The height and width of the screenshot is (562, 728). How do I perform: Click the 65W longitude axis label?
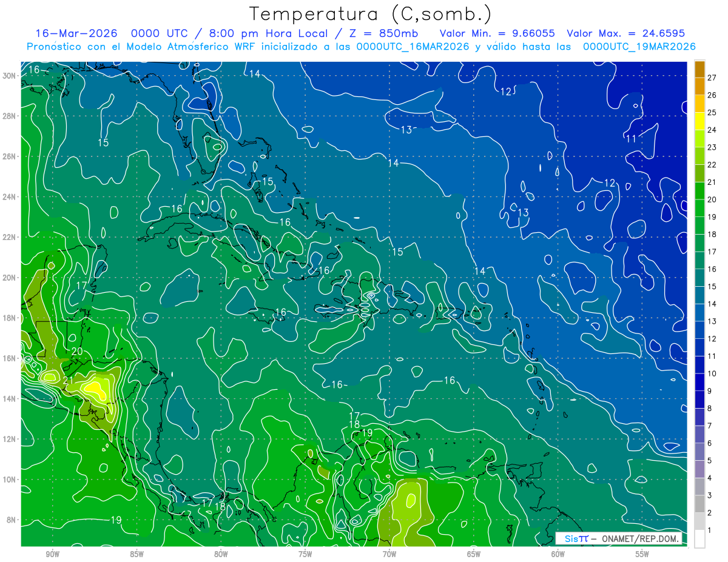pos(474,554)
